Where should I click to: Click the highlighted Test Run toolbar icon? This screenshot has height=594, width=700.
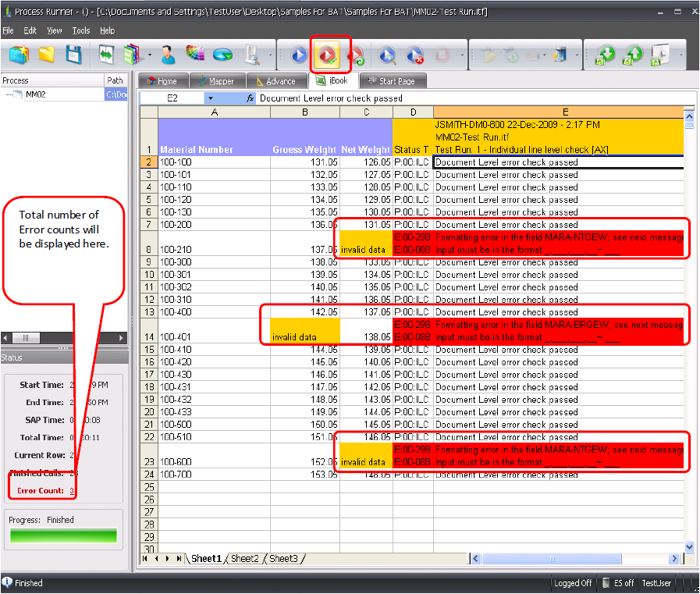[328, 55]
